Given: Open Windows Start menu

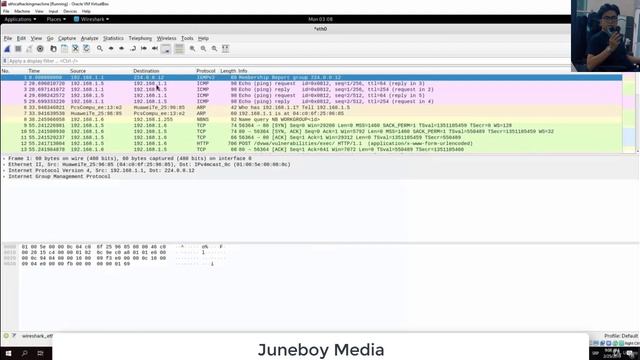Looking at the screenshot, I should click(x=8, y=353).
